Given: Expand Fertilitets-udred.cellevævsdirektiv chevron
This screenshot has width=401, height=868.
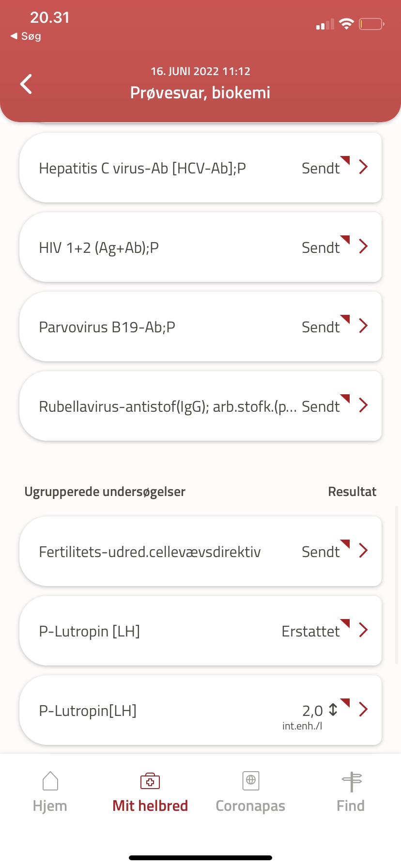Looking at the screenshot, I should click(x=363, y=551).
